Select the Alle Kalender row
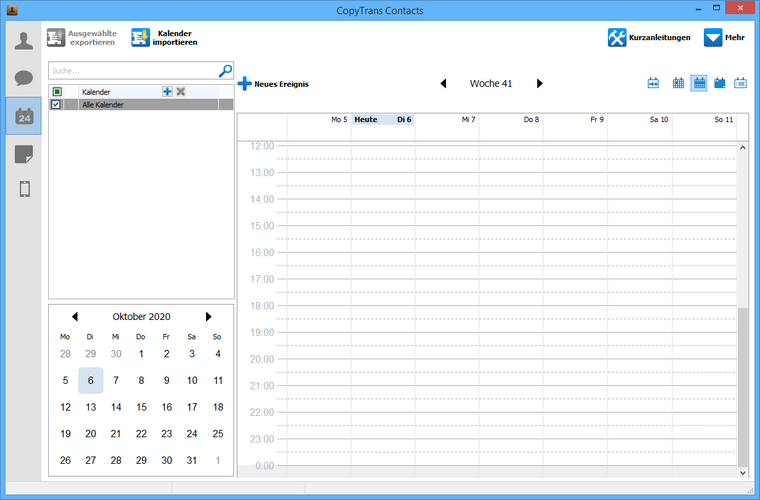Image resolution: width=760 pixels, height=500 pixels. pyautogui.click(x=141, y=104)
